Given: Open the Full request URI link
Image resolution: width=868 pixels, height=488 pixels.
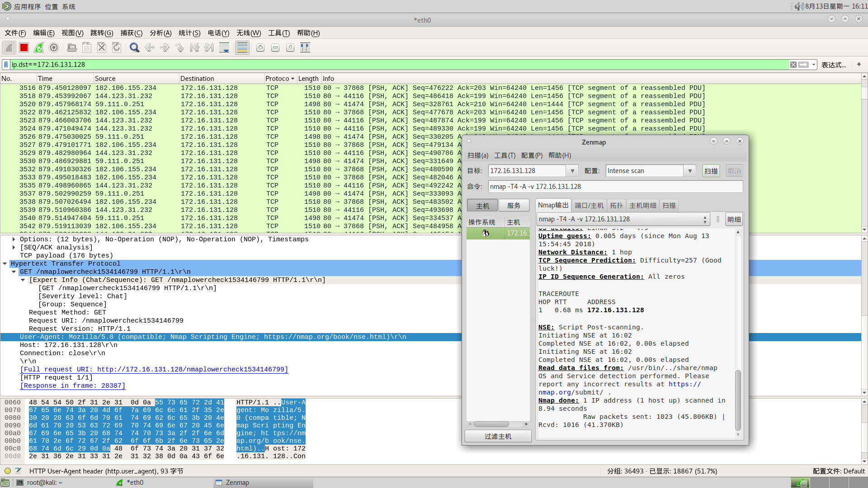Looking at the screenshot, I should pyautogui.click(x=154, y=370).
